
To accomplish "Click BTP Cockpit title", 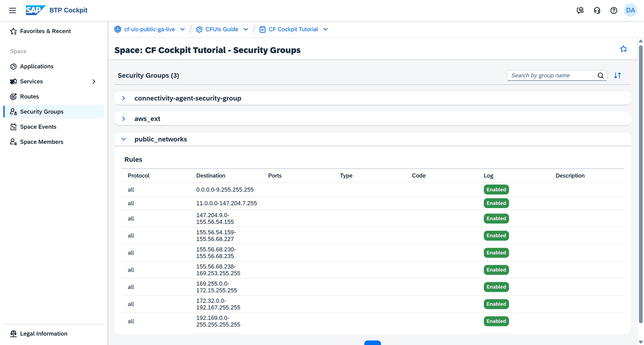I will (x=68, y=10).
